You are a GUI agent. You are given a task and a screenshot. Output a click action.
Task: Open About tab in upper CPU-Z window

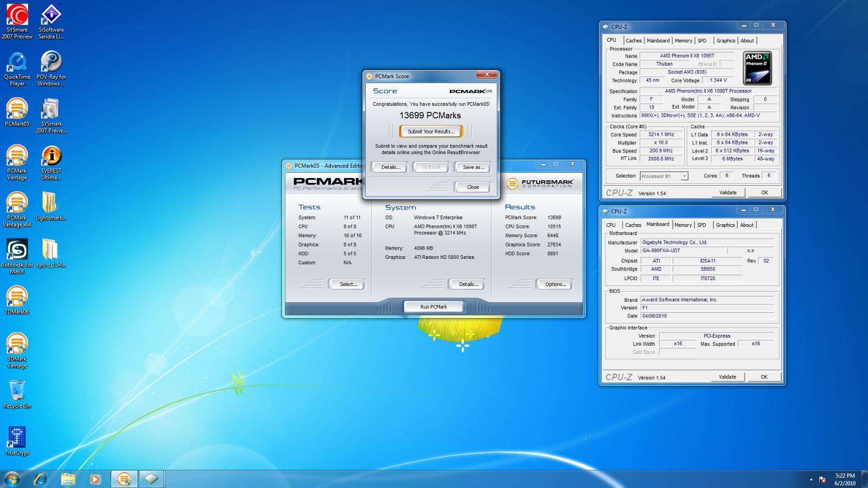(x=748, y=41)
